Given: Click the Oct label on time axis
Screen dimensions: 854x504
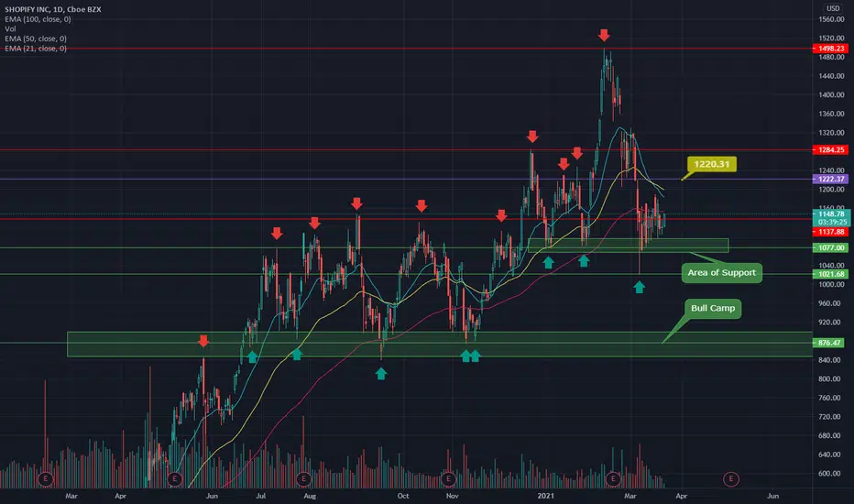Looking at the screenshot, I should (403, 496).
